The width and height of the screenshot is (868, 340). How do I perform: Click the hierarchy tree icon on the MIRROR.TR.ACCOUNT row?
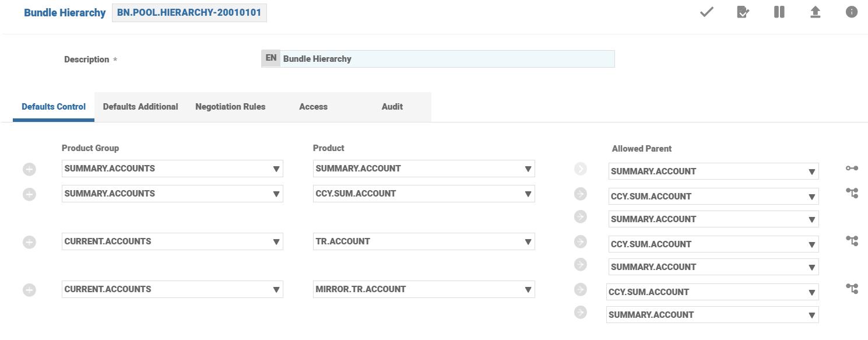coord(852,289)
